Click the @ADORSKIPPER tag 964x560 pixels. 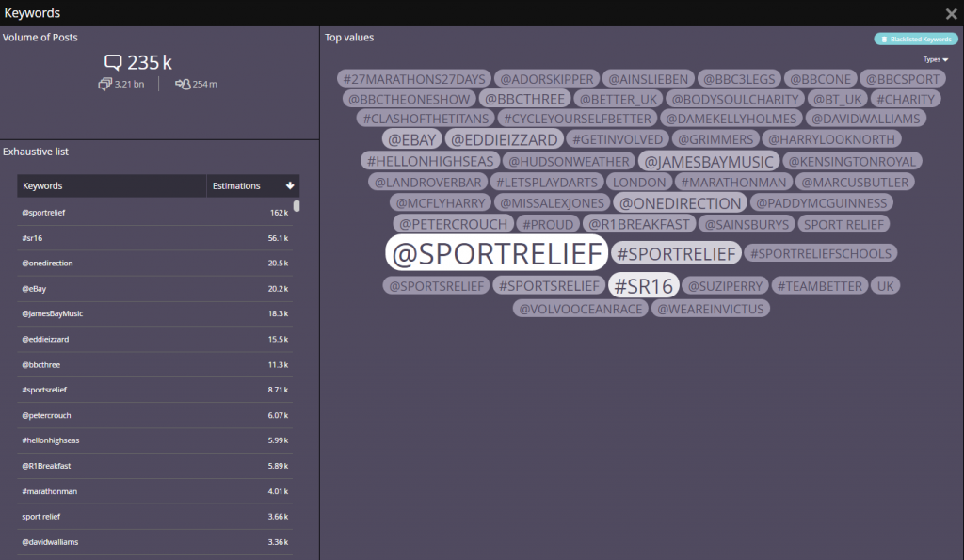[x=547, y=79]
